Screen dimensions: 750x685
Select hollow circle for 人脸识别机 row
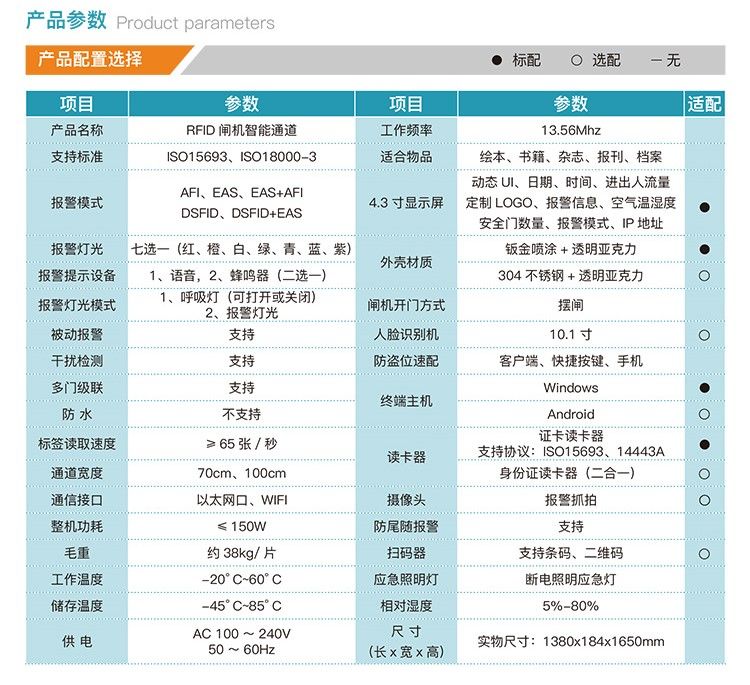(704, 335)
